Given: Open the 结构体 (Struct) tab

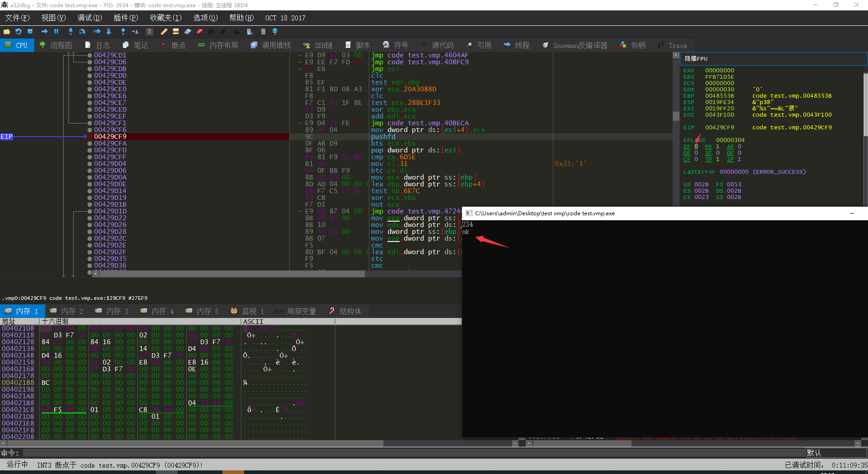Looking at the screenshot, I should [x=345, y=311].
